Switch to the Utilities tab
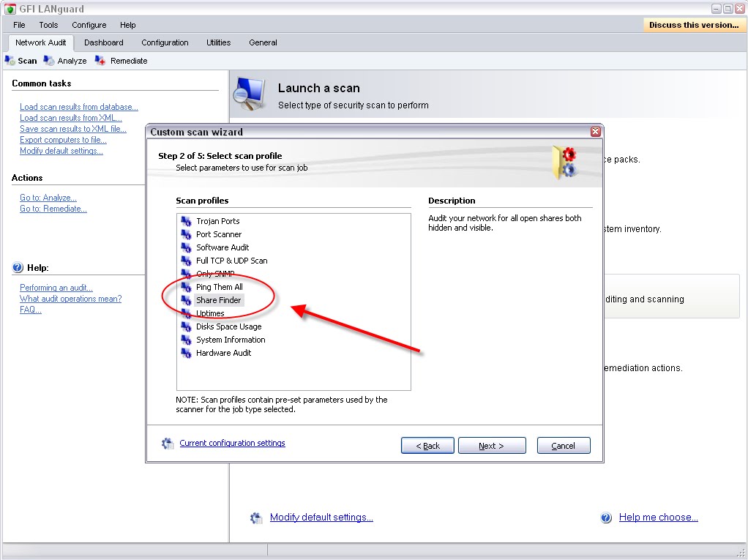This screenshot has width=748, height=560. click(x=219, y=42)
